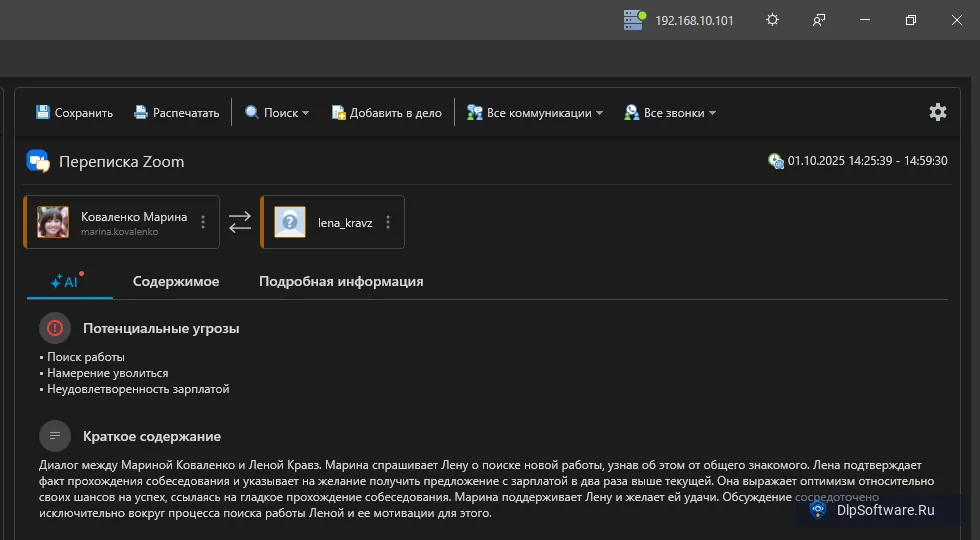The width and height of the screenshot is (980, 540).
Task: Toggle the brightness theme sun icon
Action: pyautogui.click(x=772, y=20)
